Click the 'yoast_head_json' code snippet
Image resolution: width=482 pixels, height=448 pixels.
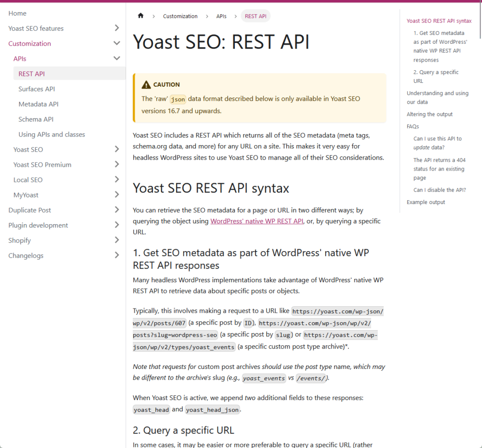pos(212,409)
